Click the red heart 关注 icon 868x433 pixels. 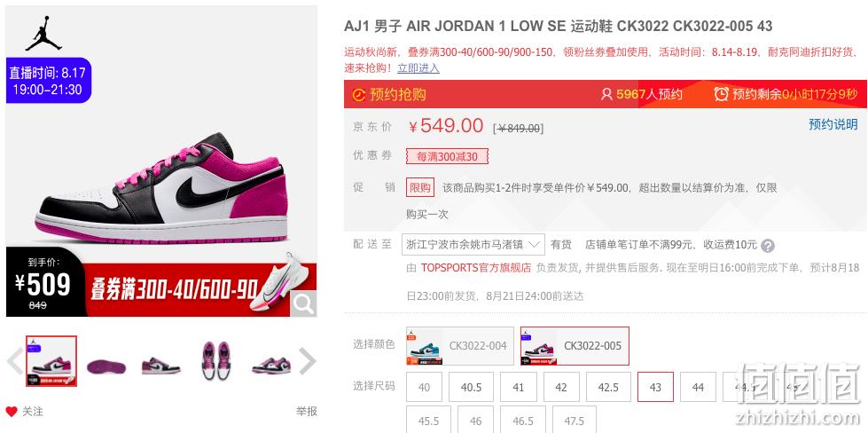tap(12, 412)
